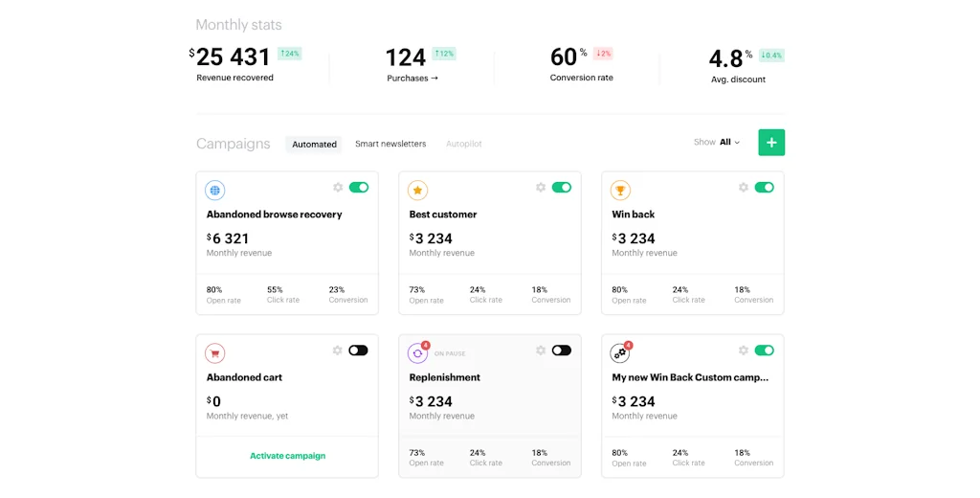Viewport: 980px width, 498px height.
Task: Click the ON PAUSE label on Replenishment
Action: [450, 353]
